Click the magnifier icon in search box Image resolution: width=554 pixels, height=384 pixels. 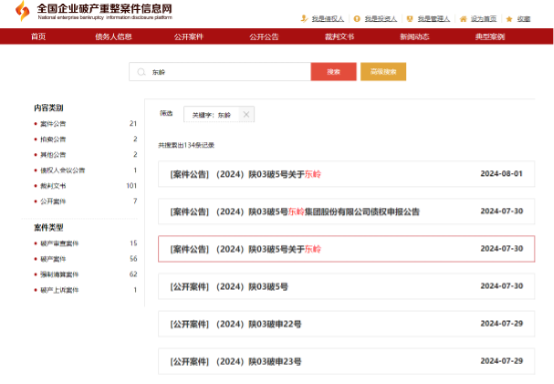click(141, 72)
